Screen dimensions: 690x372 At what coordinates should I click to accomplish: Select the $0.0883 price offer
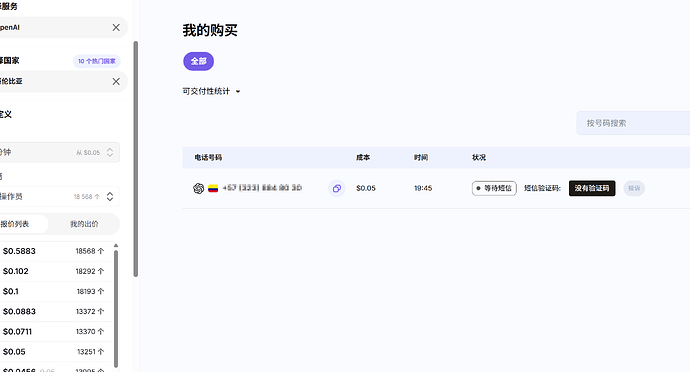(x=55, y=312)
